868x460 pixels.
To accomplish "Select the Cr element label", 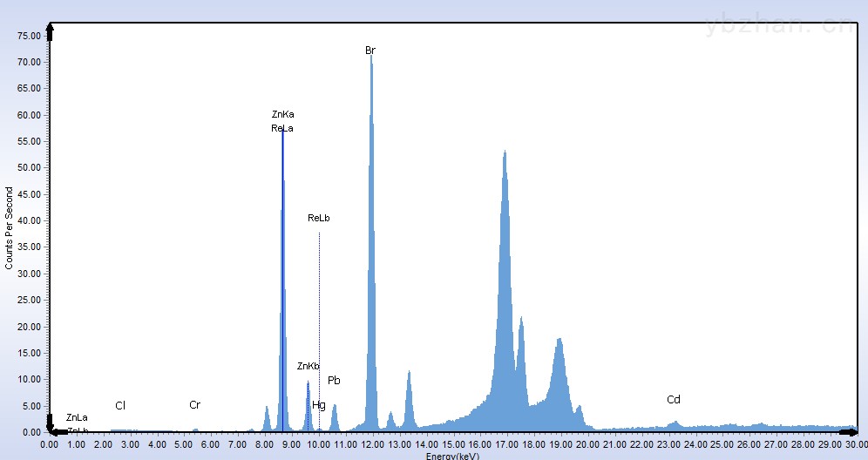I will click(x=195, y=405).
